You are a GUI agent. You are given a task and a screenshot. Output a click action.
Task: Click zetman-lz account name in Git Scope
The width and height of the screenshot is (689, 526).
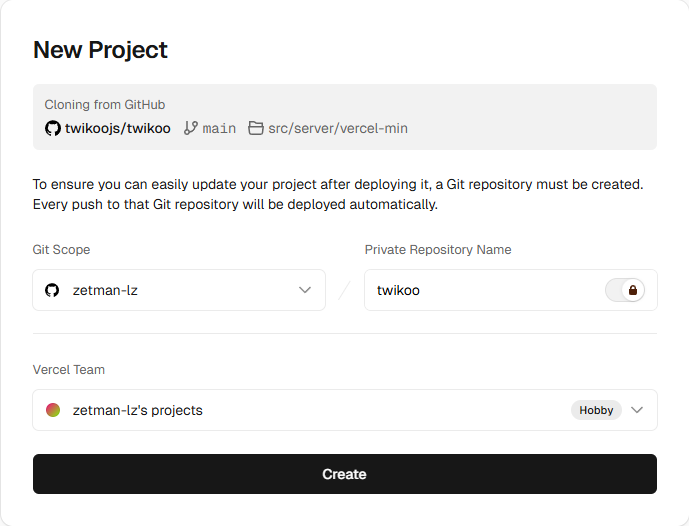103,290
